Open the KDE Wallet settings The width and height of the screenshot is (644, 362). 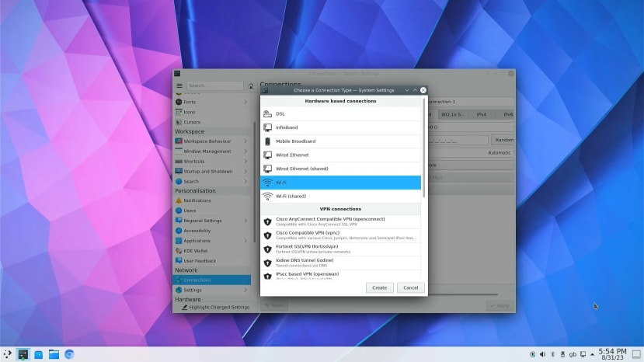click(212, 251)
